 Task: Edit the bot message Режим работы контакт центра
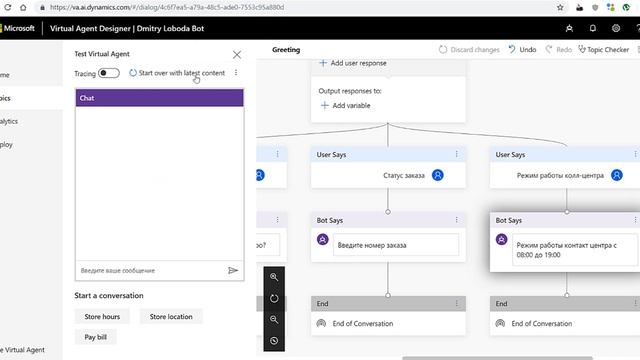[574, 250]
